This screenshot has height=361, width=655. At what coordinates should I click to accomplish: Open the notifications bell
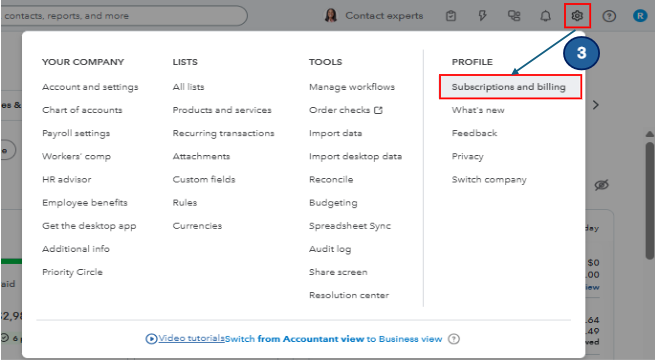(x=545, y=16)
